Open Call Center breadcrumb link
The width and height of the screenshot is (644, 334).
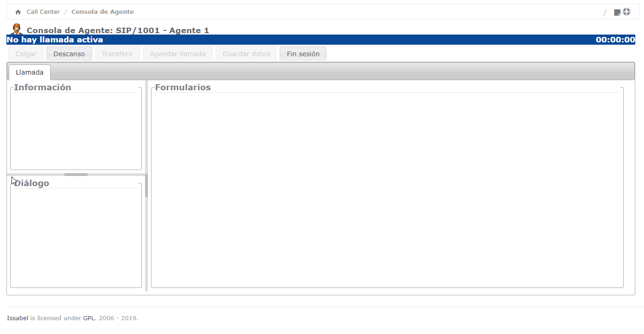click(x=43, y=12)
